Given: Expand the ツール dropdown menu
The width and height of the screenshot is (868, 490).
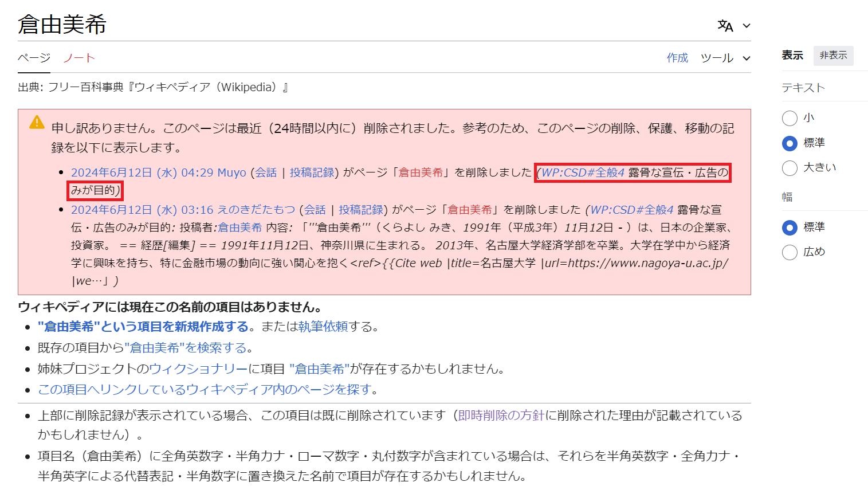Looking at the screenshot, I should point(725,58).
